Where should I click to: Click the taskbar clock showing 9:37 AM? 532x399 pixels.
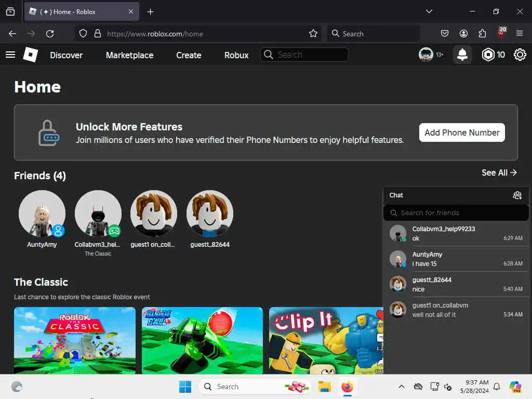point(474,387)
